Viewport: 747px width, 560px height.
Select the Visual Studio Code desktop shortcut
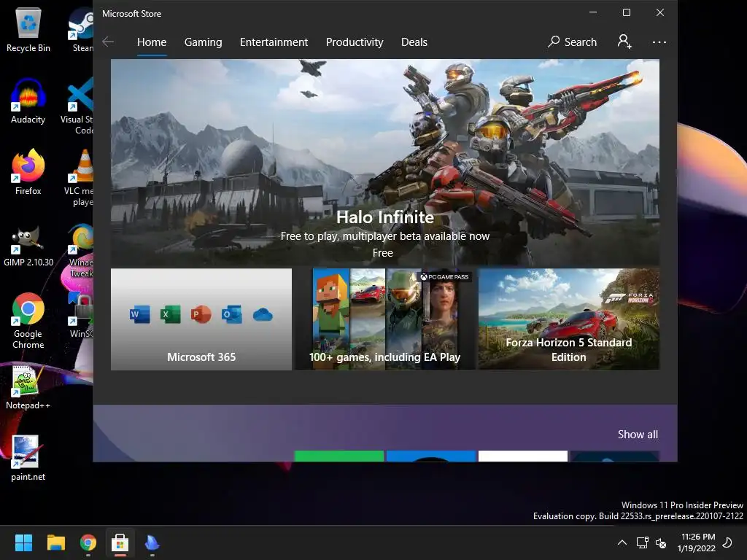pyautogui.click(x=77, y=106)
